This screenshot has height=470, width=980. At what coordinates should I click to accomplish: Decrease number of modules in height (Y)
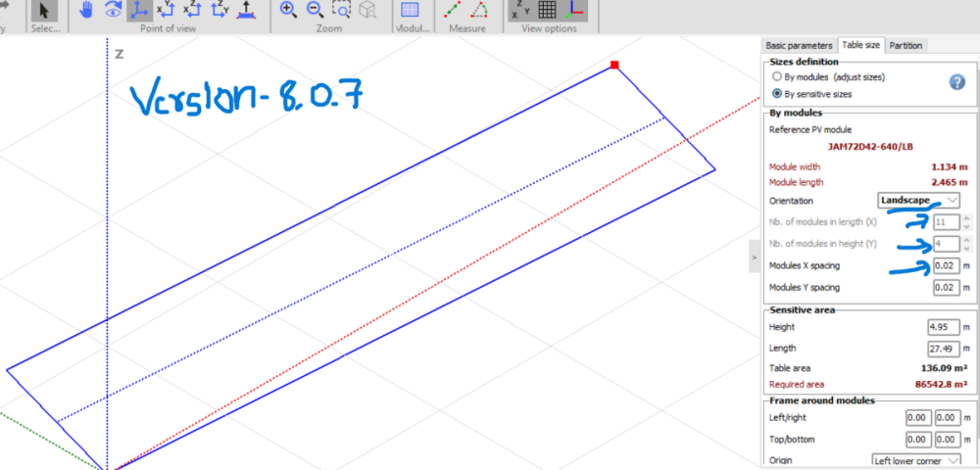click(967, 249)
